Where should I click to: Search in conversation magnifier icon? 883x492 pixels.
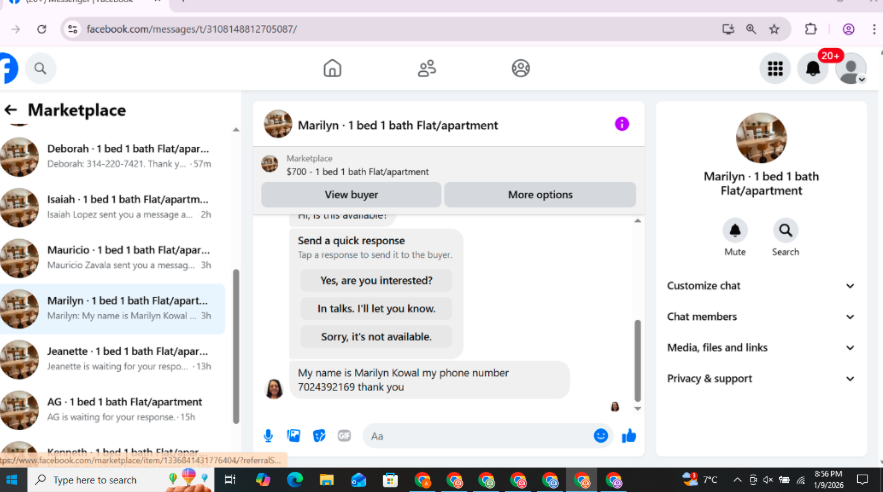pos(785,230)
